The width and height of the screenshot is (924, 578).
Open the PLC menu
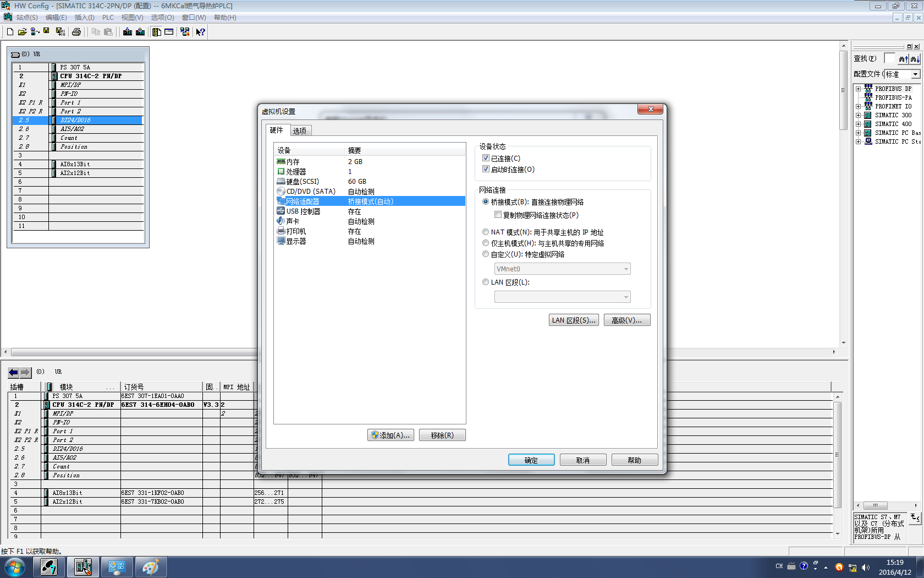pos(108,18)
